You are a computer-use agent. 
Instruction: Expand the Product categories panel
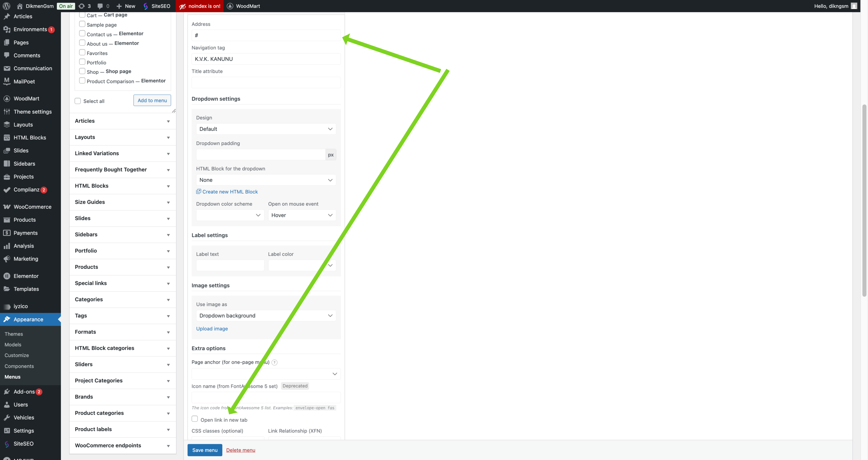point(123,413)
